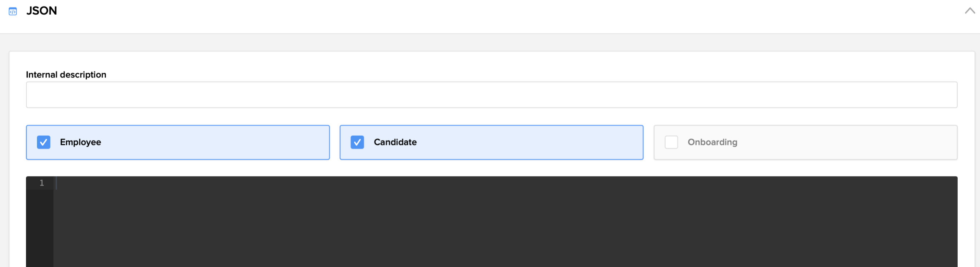Click the checkmark icon inside the Candidate box
Viewport: 980px width, 267px height.
pyautogui.click(x=357, y=142)
